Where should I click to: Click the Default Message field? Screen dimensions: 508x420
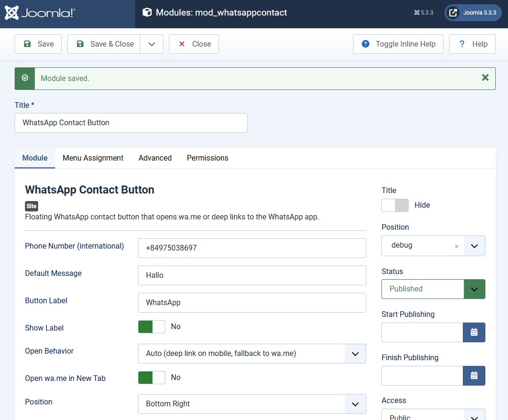tap(252, 275)
